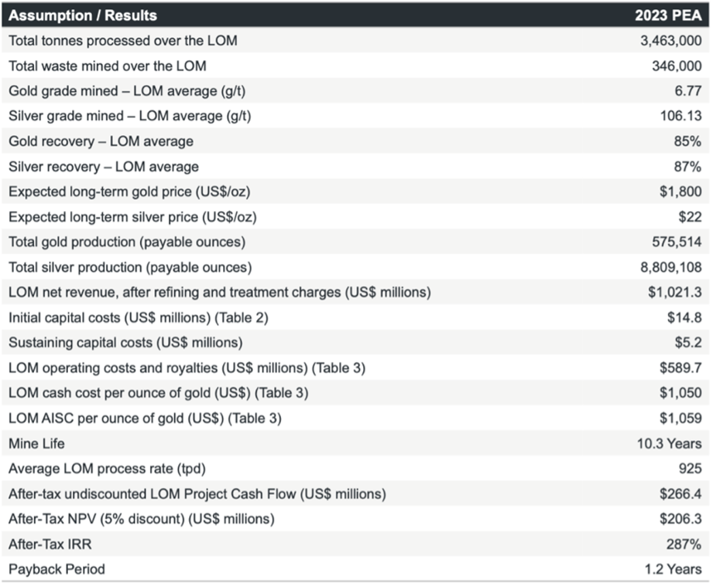Click the "Assumption / Results" column header
The width and height of the screenshot is (719, 588).
click(x=82, y=15)
